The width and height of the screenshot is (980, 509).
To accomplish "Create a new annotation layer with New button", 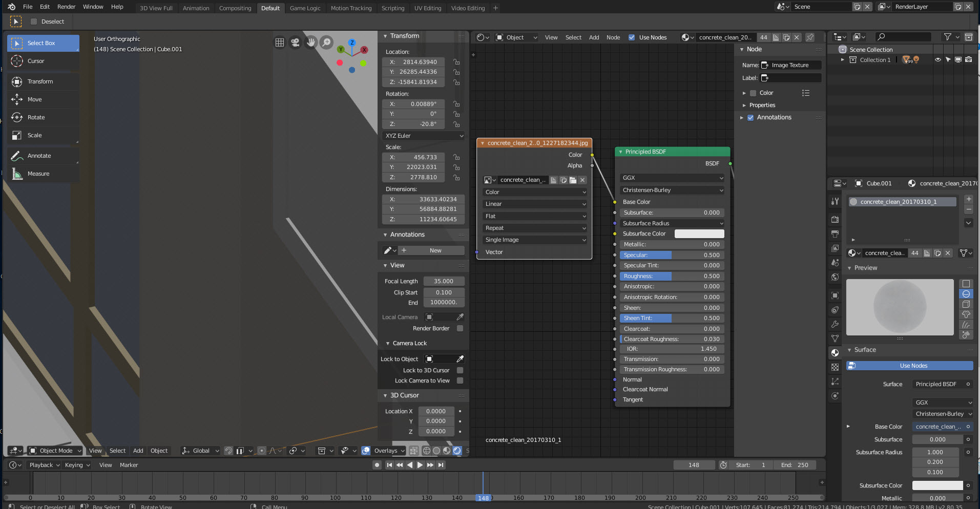I will tap(432, 250).
